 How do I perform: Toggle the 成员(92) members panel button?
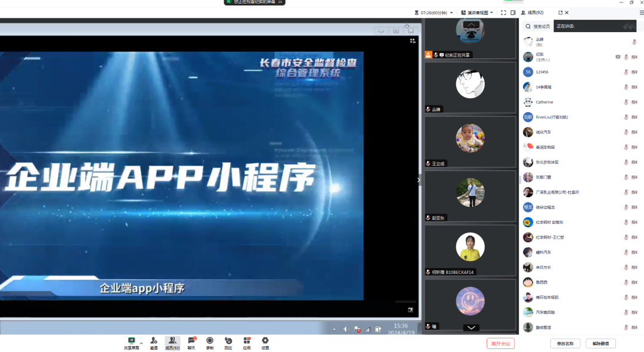(172, 343)
